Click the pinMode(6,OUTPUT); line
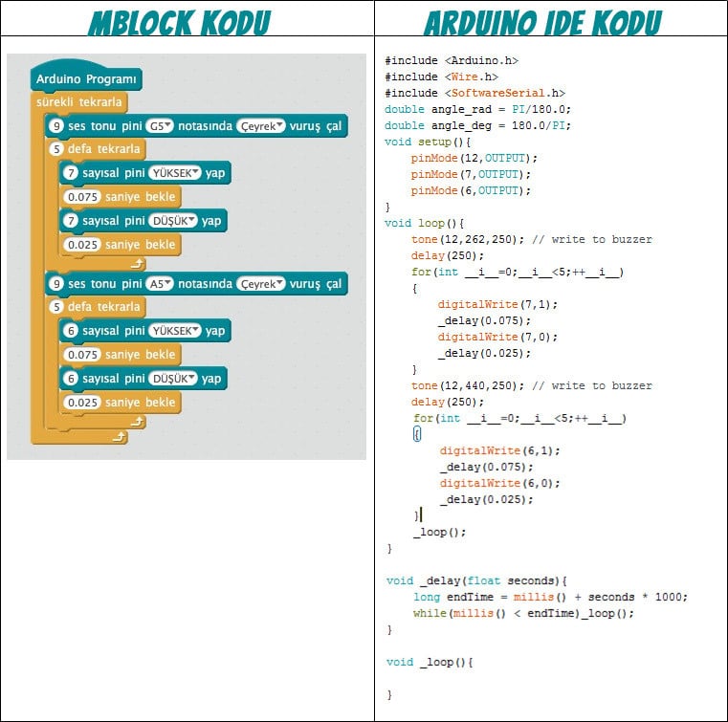The width and height of the screenshot is (728, 722). [471, 190]
